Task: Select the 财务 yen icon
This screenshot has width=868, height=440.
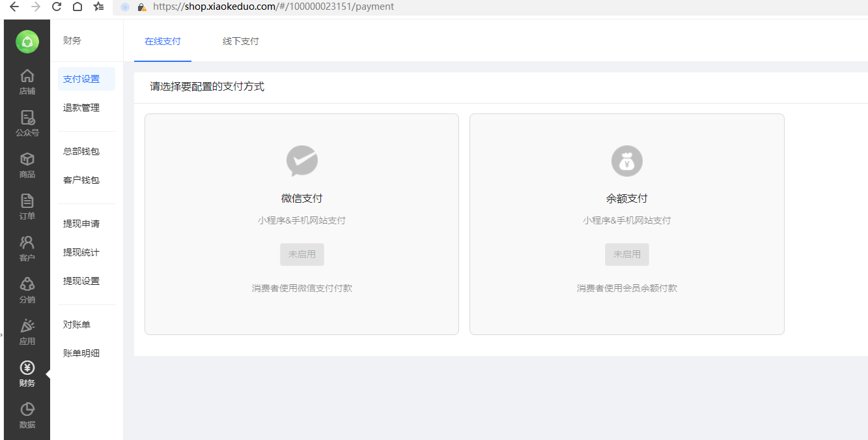Action: (27, 368)
